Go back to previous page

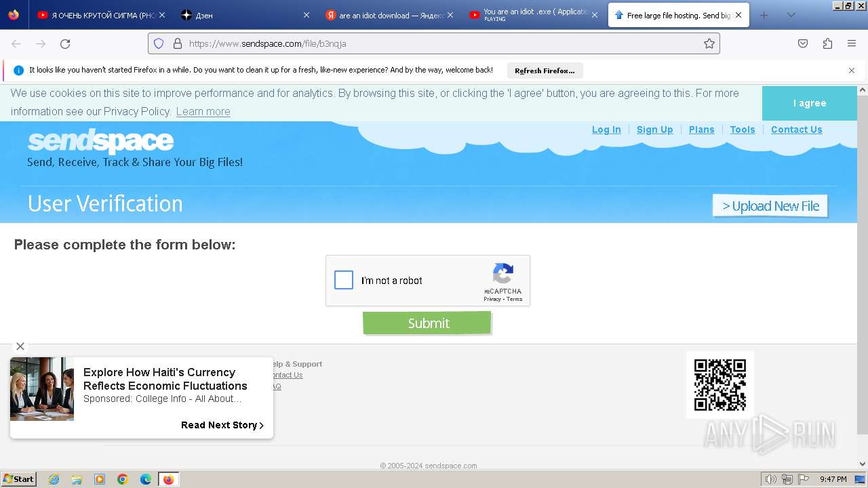[16, 43]
